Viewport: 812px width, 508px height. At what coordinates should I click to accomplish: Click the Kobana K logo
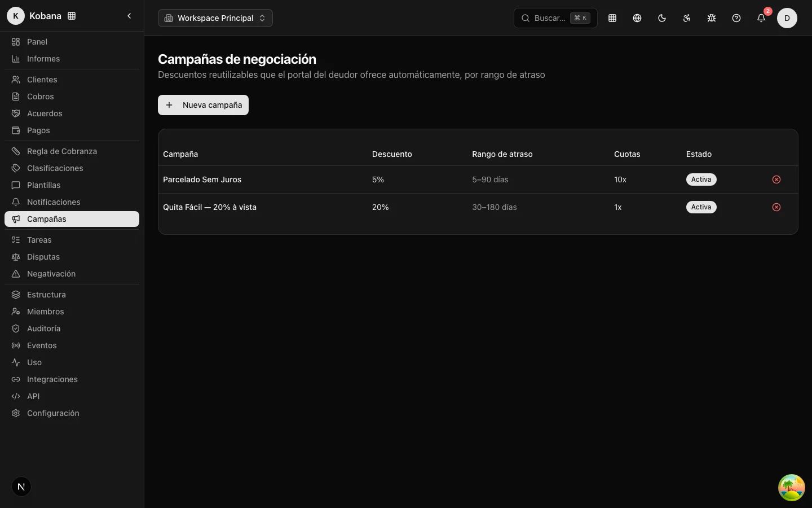(16, 16)
